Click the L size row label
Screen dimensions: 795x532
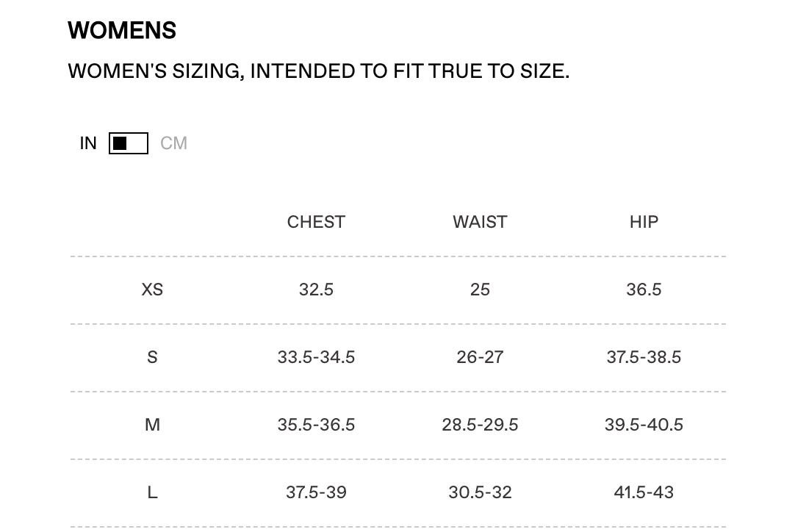[152, 492]
